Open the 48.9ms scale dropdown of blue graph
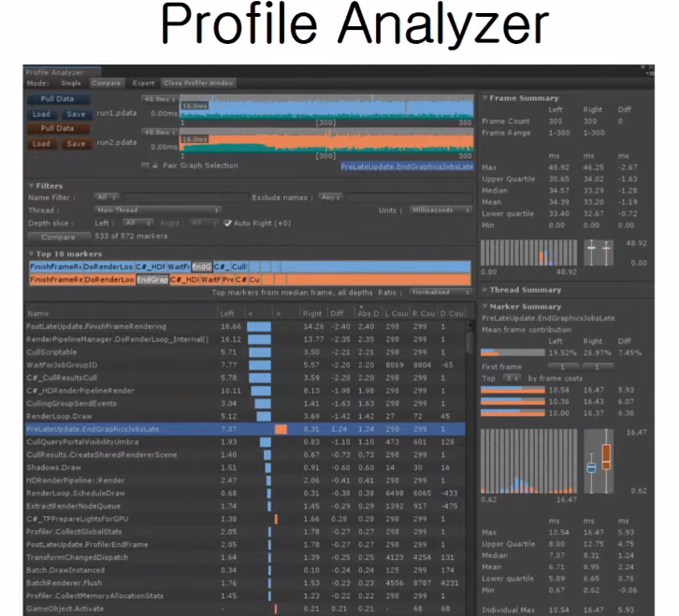This screenshot has width=679, height=616. tap(160, 99)
